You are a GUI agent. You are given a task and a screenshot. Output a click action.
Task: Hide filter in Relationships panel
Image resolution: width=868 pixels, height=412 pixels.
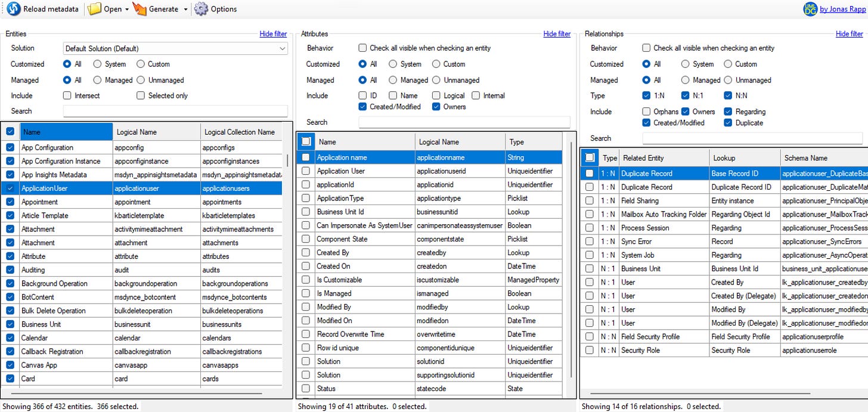pos(850,34)
